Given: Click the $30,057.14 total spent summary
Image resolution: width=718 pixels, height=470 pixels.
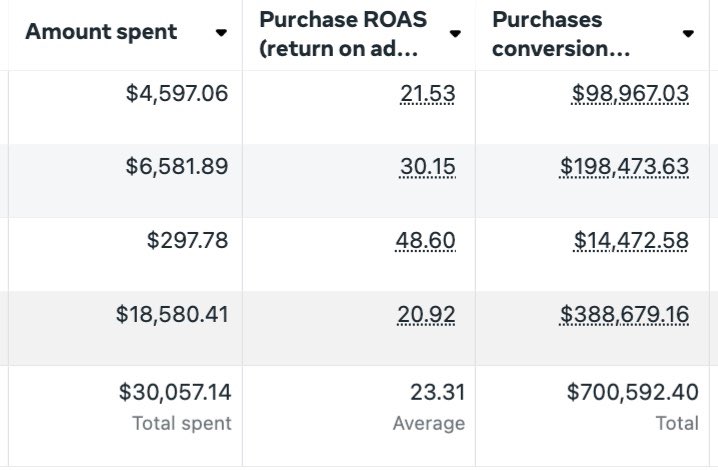Looking at the screenshot, I should (x=175, y=392).
